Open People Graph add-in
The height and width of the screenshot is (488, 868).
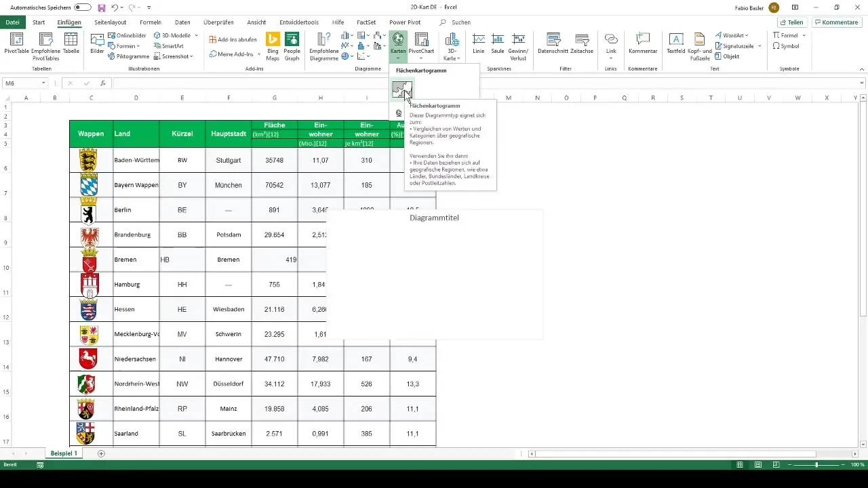[292, 46]
